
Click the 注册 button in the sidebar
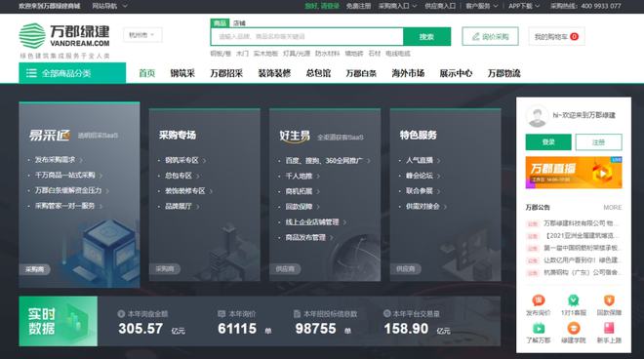(x=598, y=142)
